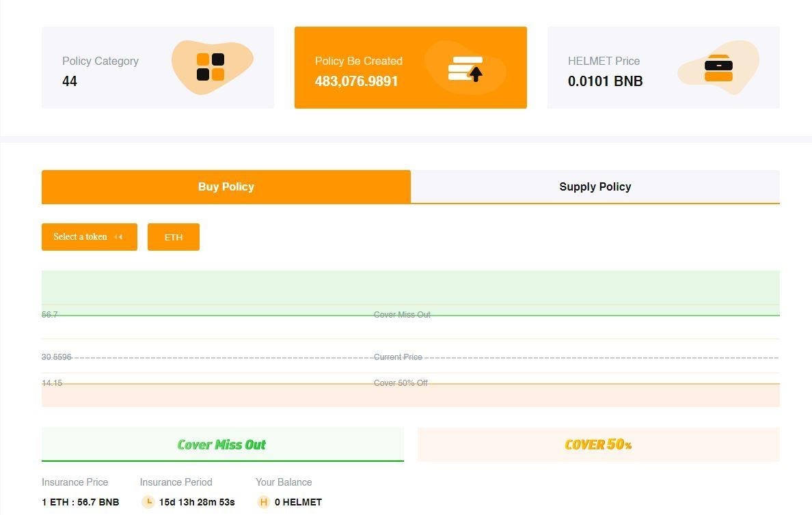
Task: Click the Current Price dashed line label
Action: 398,357
